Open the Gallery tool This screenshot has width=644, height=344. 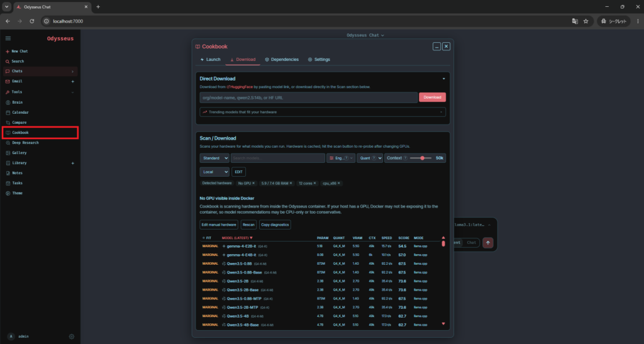(16, 153)
